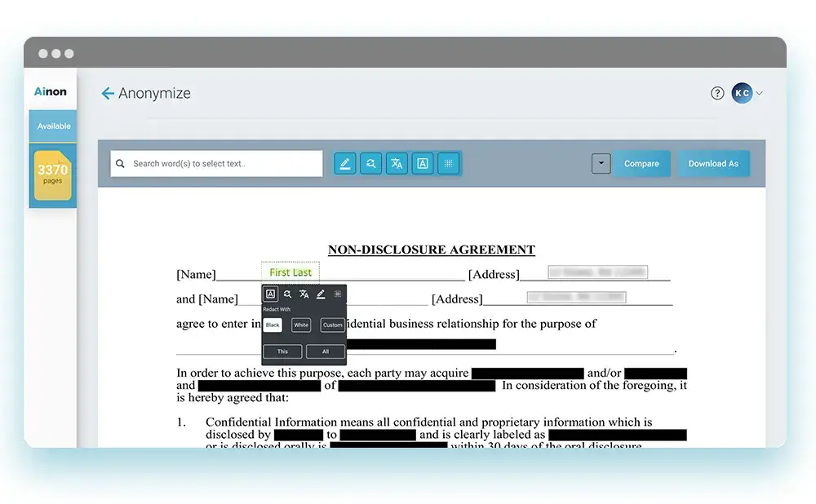Choose Custom redact color option
Viewport: 816px width, 504px height.
332,325
